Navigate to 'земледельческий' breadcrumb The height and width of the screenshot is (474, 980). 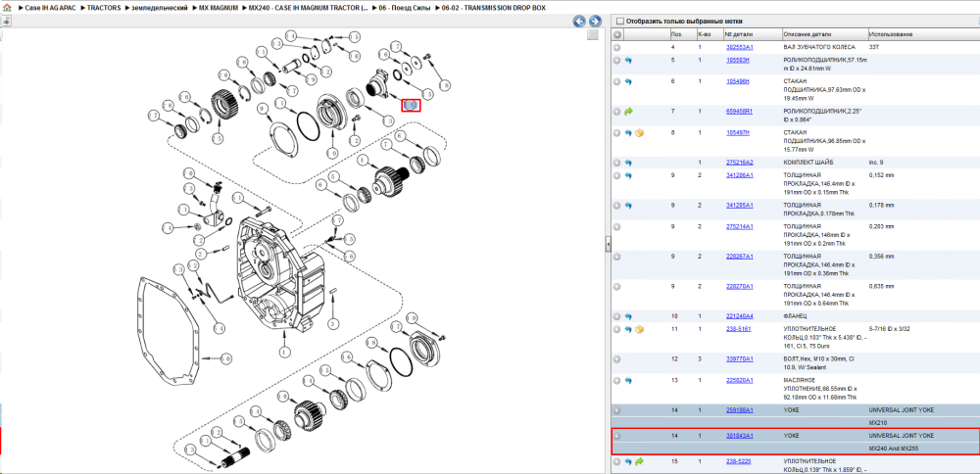tap(160, 8)
